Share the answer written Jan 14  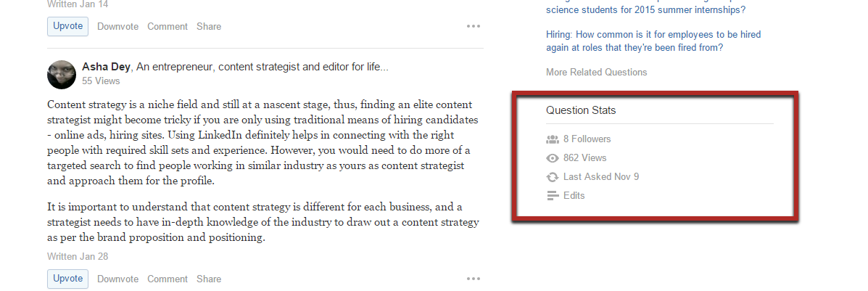[209, 27]
